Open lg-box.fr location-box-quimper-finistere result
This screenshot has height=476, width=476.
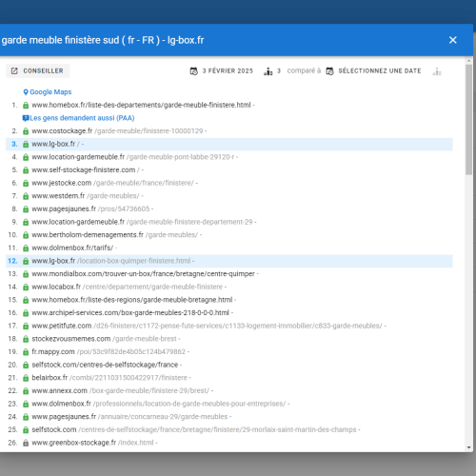coord(111,261)
